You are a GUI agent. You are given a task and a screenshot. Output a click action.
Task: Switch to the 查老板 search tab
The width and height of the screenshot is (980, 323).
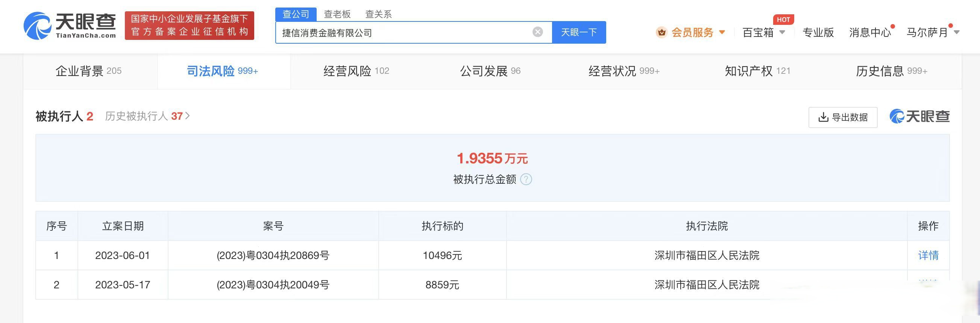coord(337,14)
